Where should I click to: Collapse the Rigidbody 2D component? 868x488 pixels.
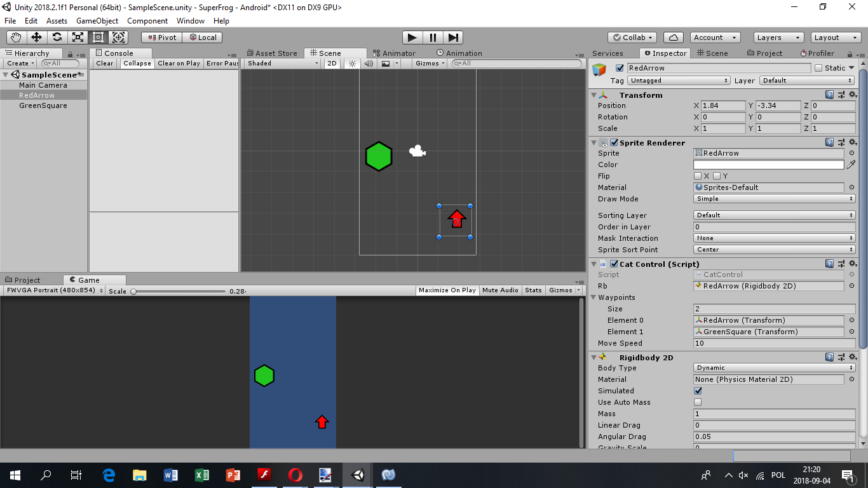(x=593, y=357)
